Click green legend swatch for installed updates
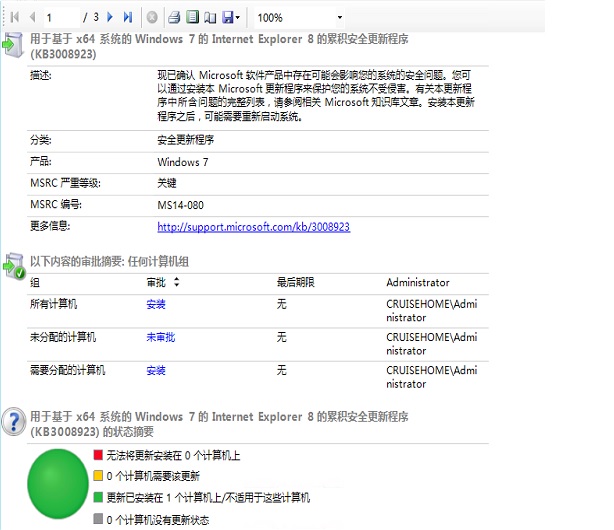 click(98, 497)
